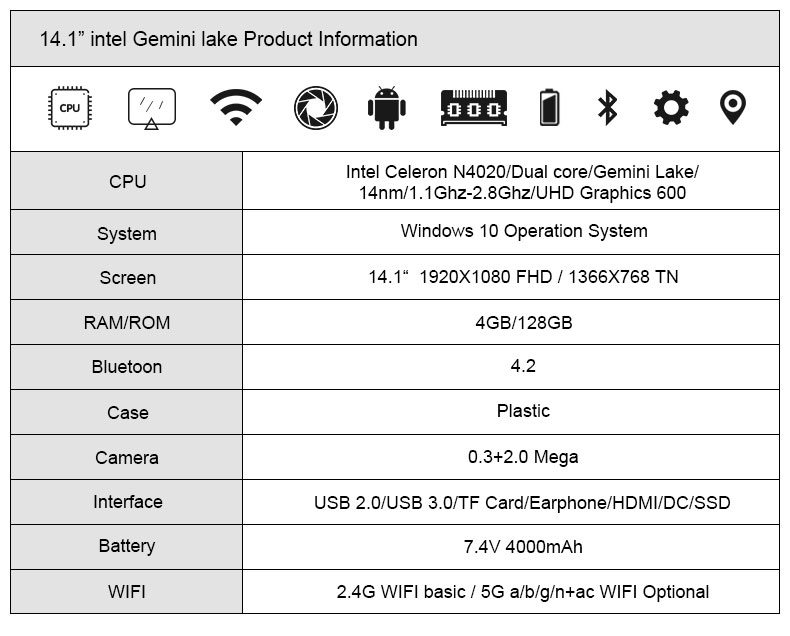The height and width of the screenshot is (636, 790).
Task: Click the WiFi signal icon
Action: 236,107
